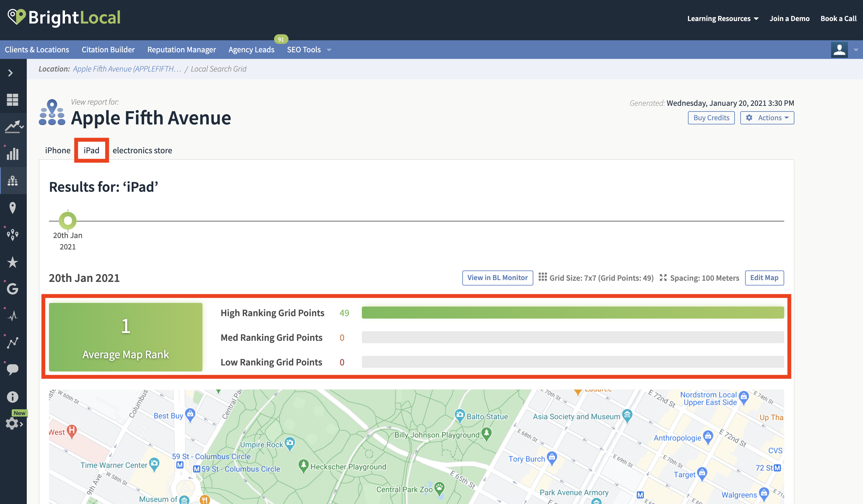Click the '91' notification badge

281,39
